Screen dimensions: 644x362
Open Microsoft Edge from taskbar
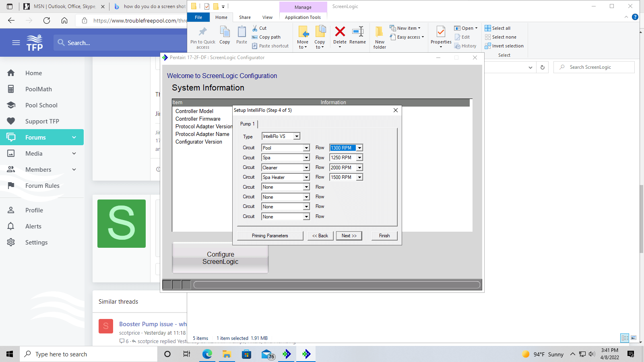(207, 354)
